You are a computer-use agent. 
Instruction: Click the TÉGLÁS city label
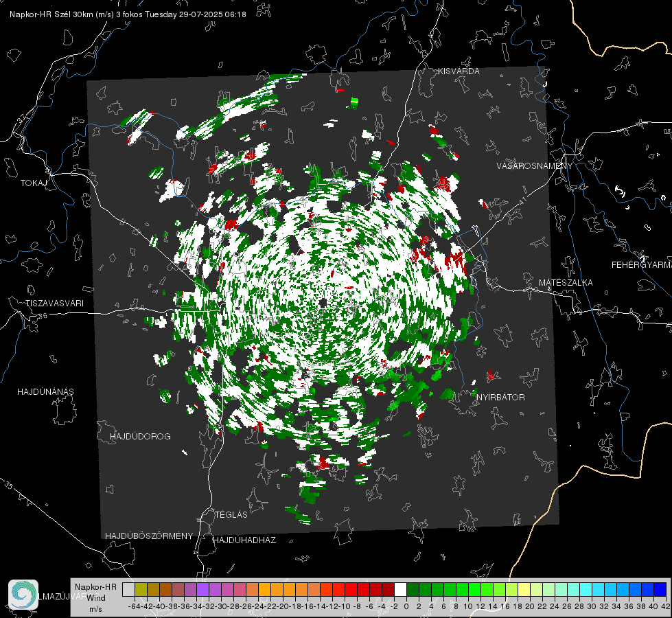tap(231, 515)
